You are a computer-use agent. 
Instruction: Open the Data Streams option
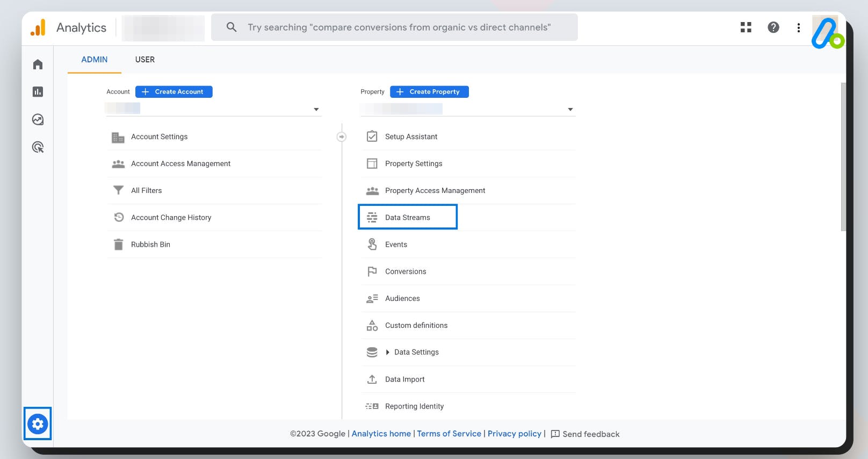407,217
